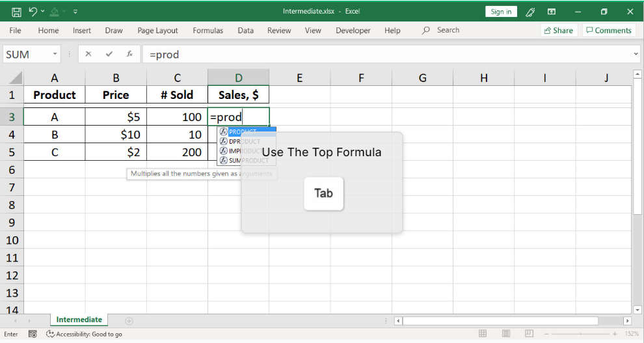
Task: Switch to the Insert tab
Action: point(82,31)
